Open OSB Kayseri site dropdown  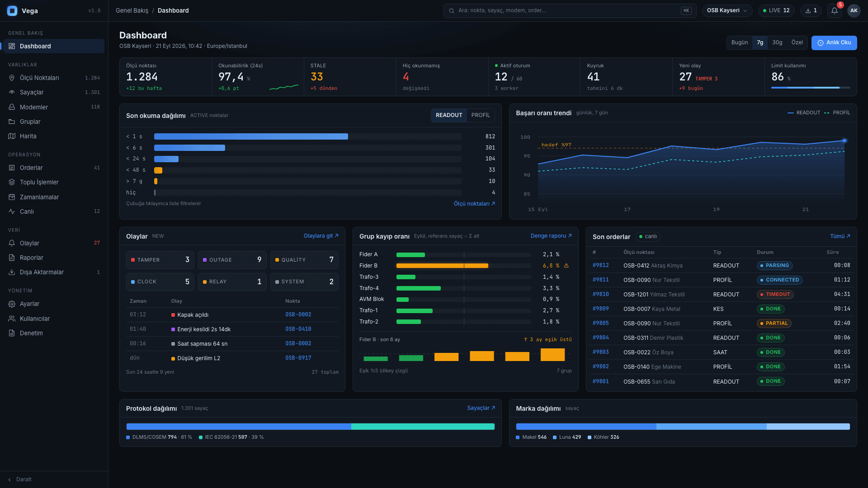727,10
